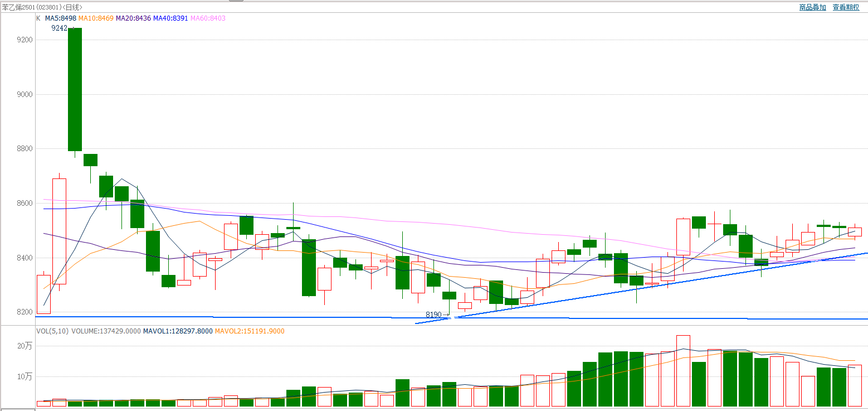Select the MA5:8498 indicator label
868x411 pixels.
pos(61,18)
